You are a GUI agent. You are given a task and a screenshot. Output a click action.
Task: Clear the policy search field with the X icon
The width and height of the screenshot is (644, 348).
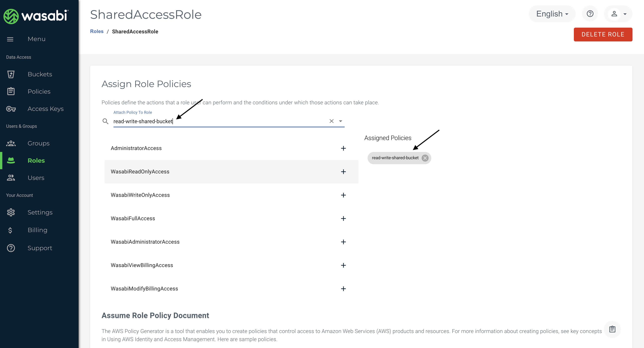(332, 121)
